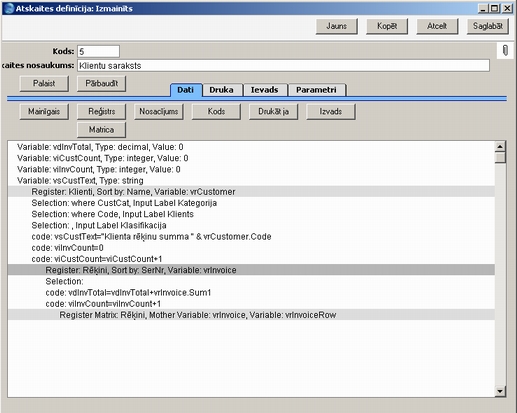Select the Register Matrix: Rēķini row
The height and width of the screenshot is (413, 517).
point(251,315)
